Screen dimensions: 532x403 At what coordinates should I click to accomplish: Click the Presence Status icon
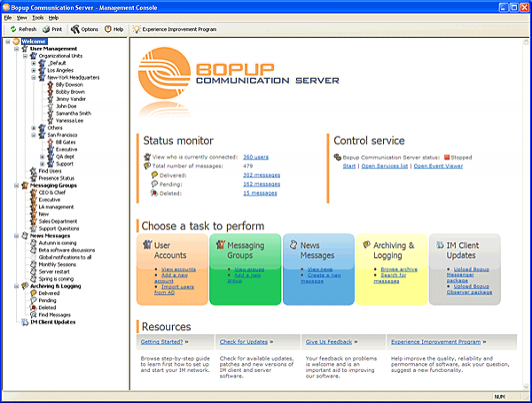[x=34, y=178]
